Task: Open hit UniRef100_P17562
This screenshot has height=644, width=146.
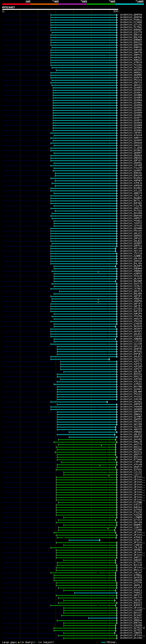Action: [131, 27]
